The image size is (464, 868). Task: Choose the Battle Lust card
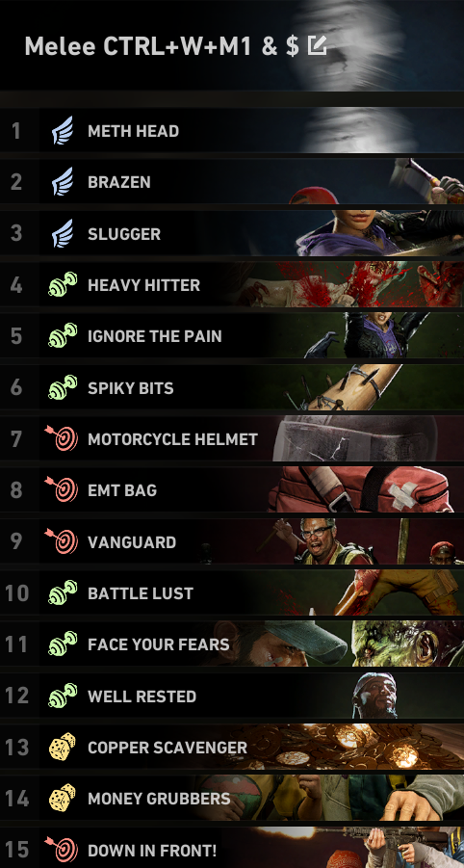pyautogui.click(x=232, y=592)
